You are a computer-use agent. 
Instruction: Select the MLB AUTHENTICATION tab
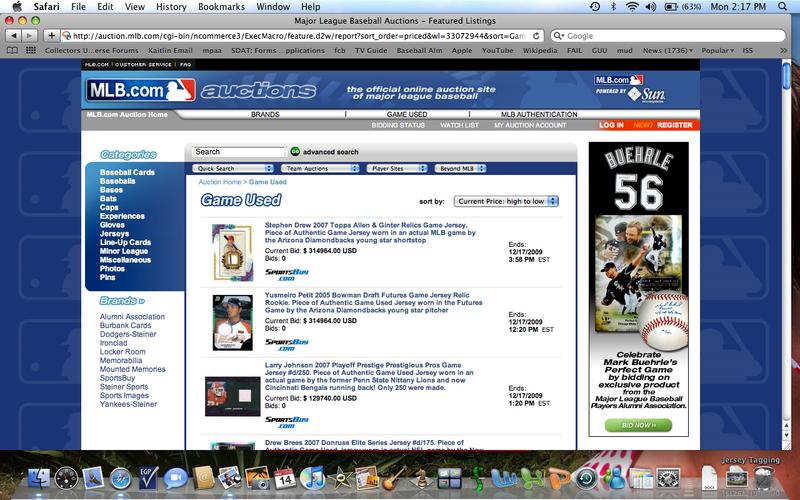click(539, 114)
